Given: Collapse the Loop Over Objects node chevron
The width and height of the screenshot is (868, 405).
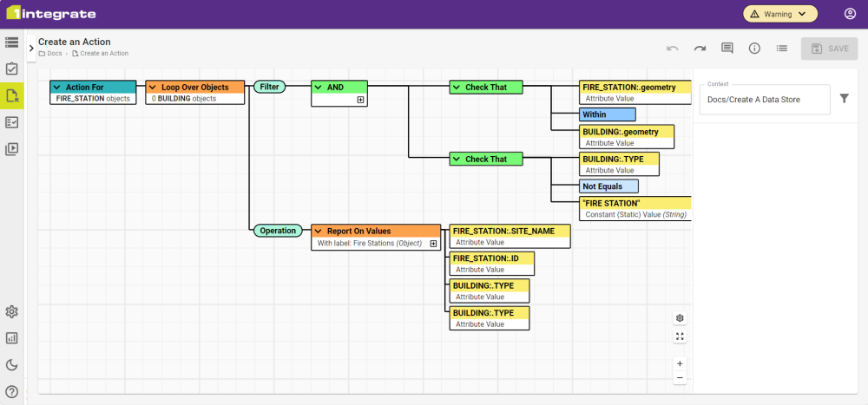Looking at the screenshot, I should tap(153, 88).
